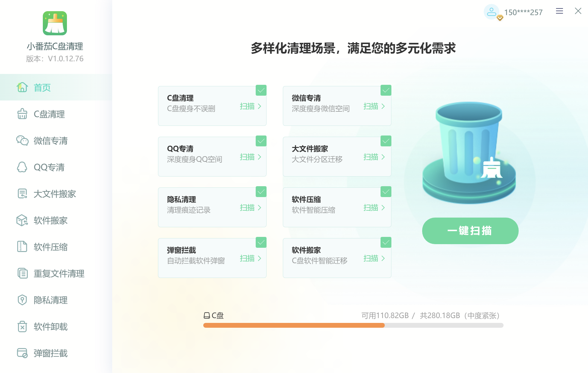
Task: Click the C盘清理 basket icon in sidebar
Action: click(x=22, y=114)
